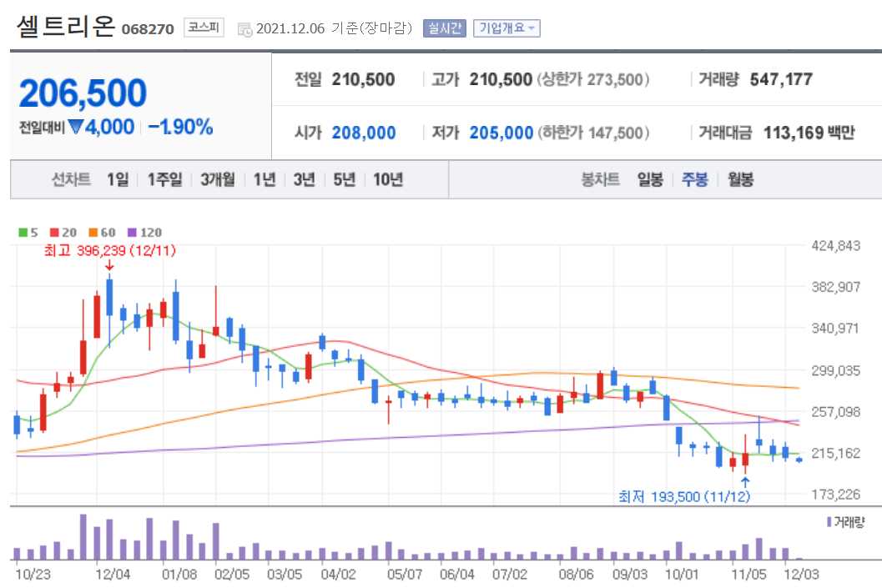882x588 pixels.
Task: Select the 월봉 monthly candle tab
Action: [x=741, y=178]
